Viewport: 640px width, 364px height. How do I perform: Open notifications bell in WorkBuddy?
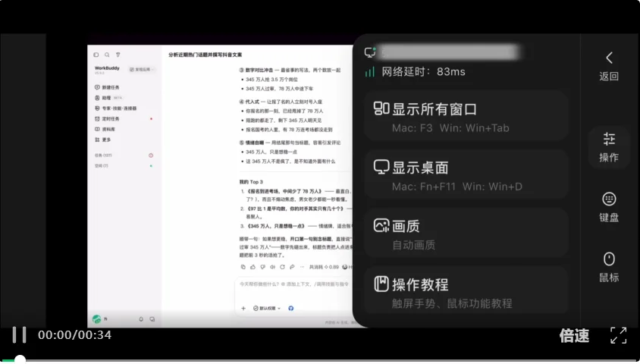(141, 319)
